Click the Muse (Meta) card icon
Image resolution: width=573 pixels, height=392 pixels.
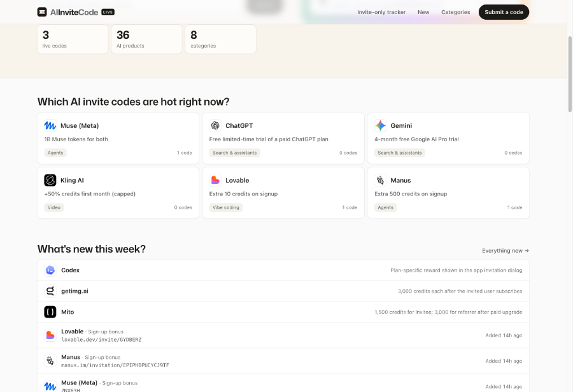point(50,125)
